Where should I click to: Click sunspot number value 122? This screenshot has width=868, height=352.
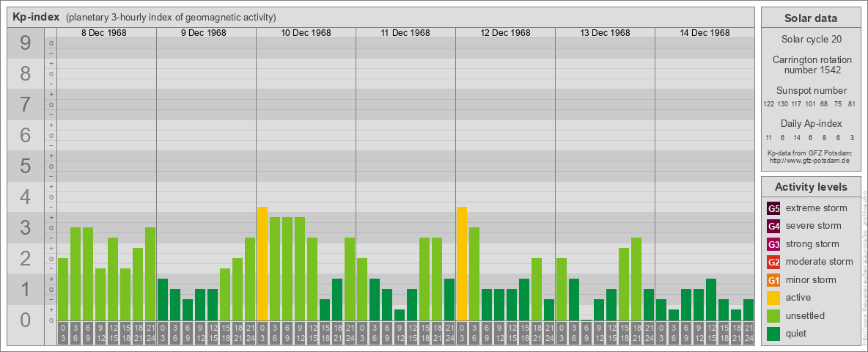coord(768,104)
